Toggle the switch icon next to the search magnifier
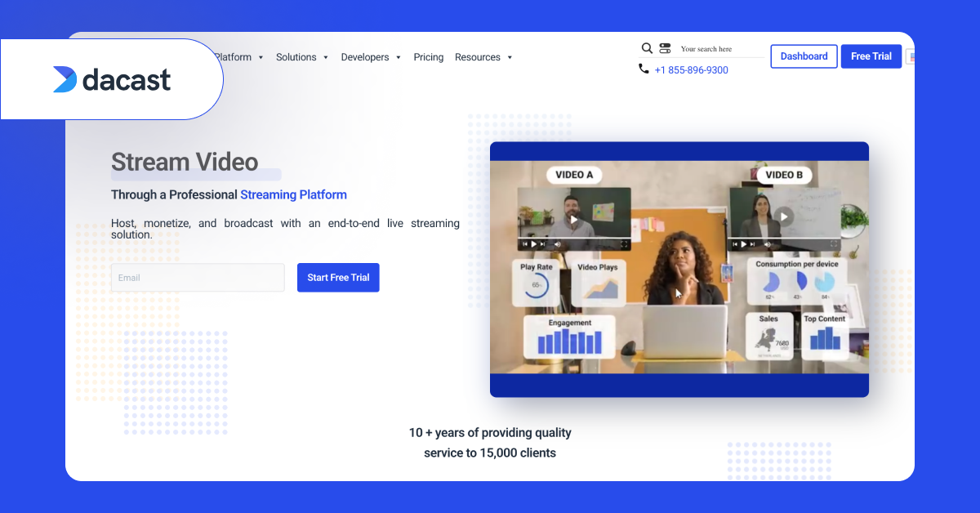The height and width of the screenshot is (513, 980). point(665,47)
